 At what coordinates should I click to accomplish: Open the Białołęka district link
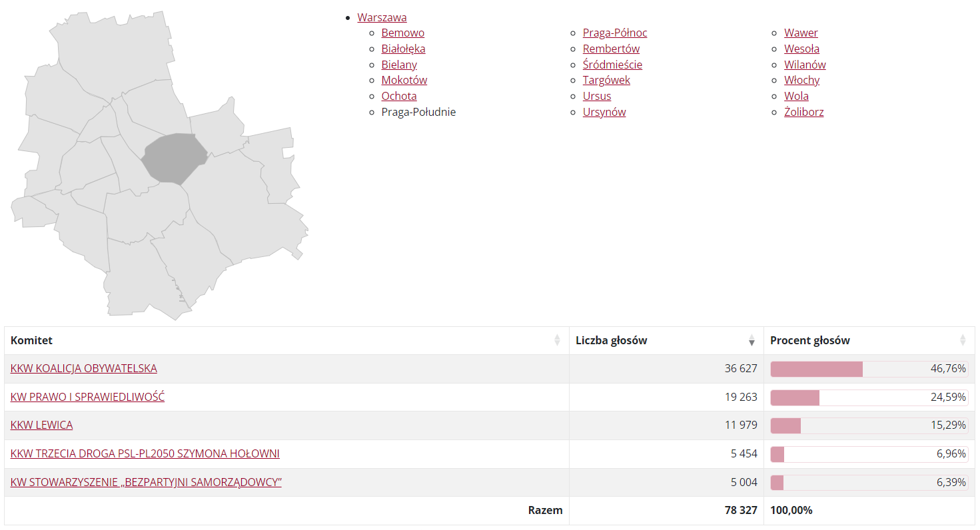[403, 49]
